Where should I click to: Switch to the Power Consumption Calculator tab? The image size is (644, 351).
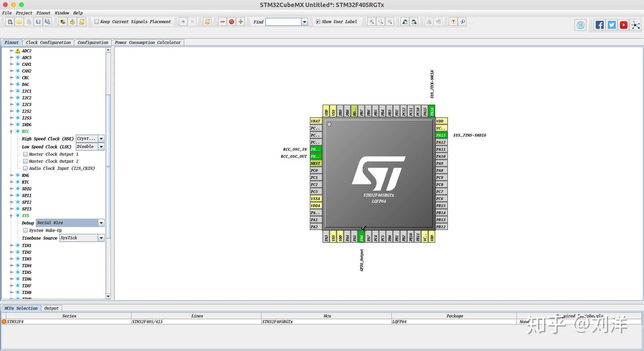[x=148, y=42]
